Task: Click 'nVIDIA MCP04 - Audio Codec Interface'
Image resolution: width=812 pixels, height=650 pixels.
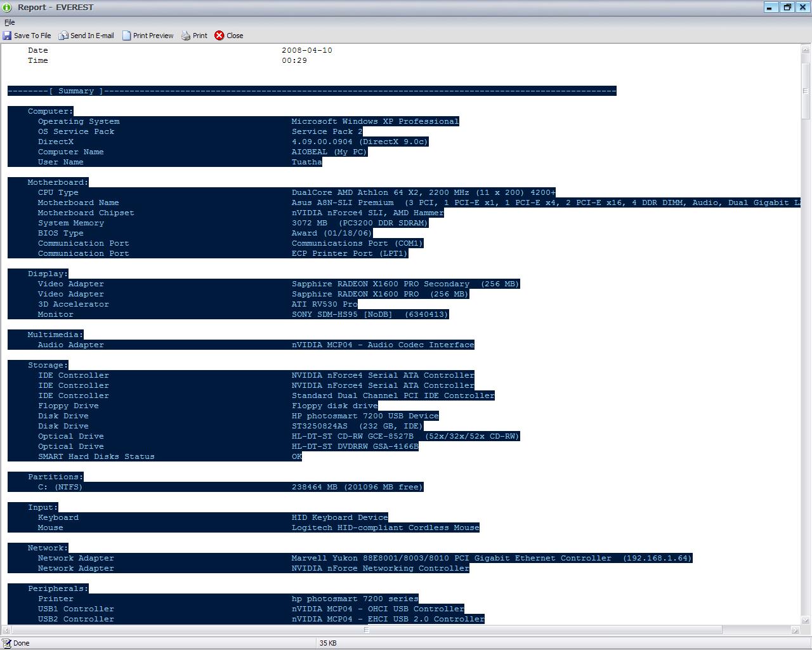Action: tap(383, 345)
